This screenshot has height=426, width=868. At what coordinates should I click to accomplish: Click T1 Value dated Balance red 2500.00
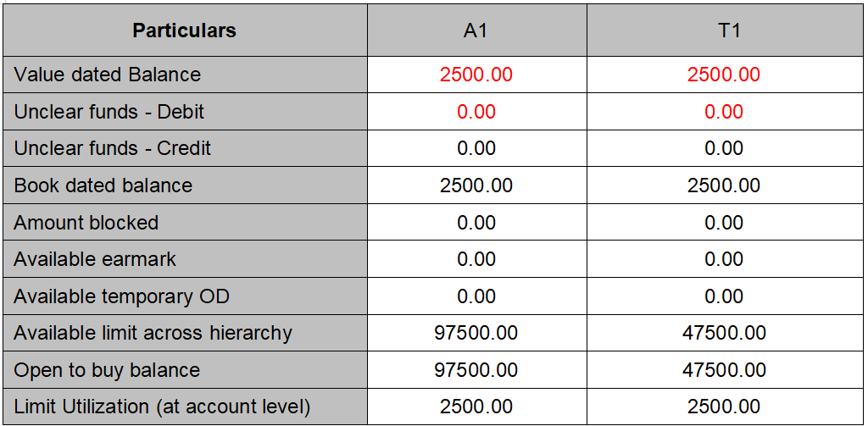(724, 75)
